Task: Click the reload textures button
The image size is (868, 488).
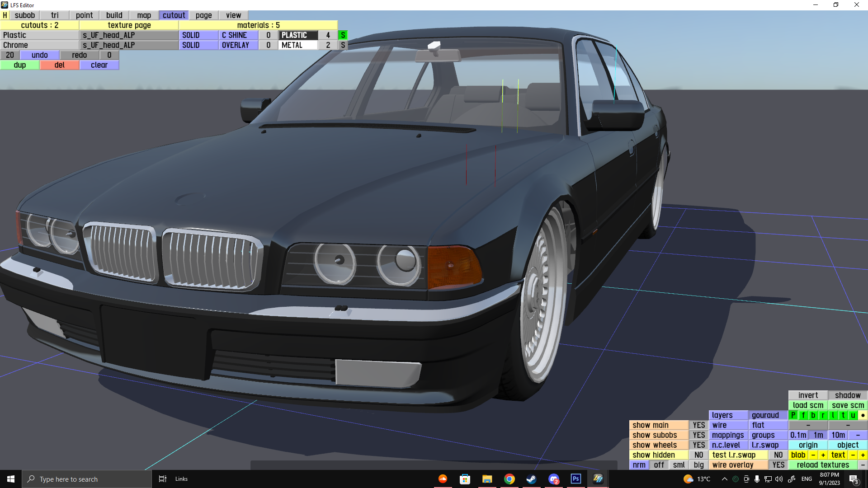Action: pos(823,465)
